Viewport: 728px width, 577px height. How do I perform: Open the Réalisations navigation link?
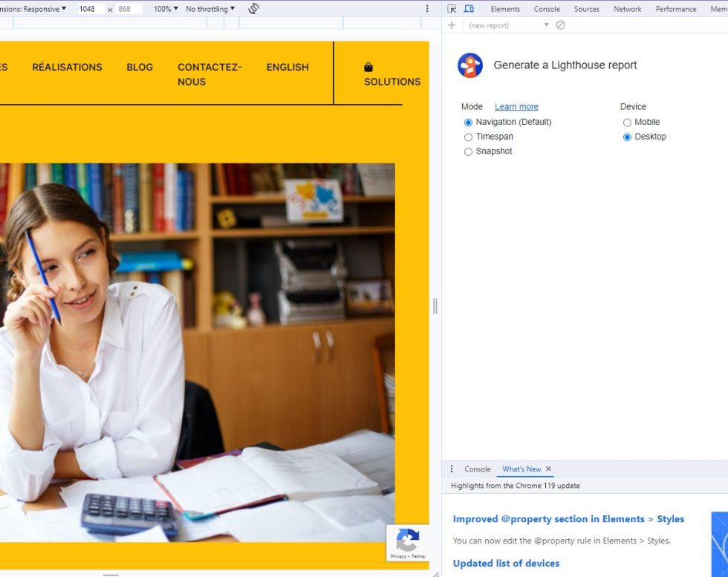click(67, 67)
